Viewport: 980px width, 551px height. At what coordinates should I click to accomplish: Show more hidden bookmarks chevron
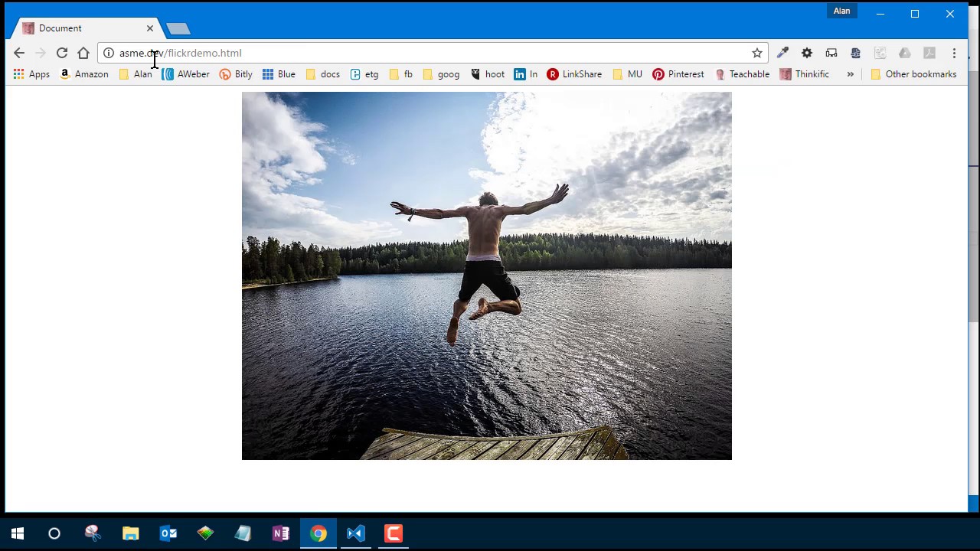(x=850, y=74)
